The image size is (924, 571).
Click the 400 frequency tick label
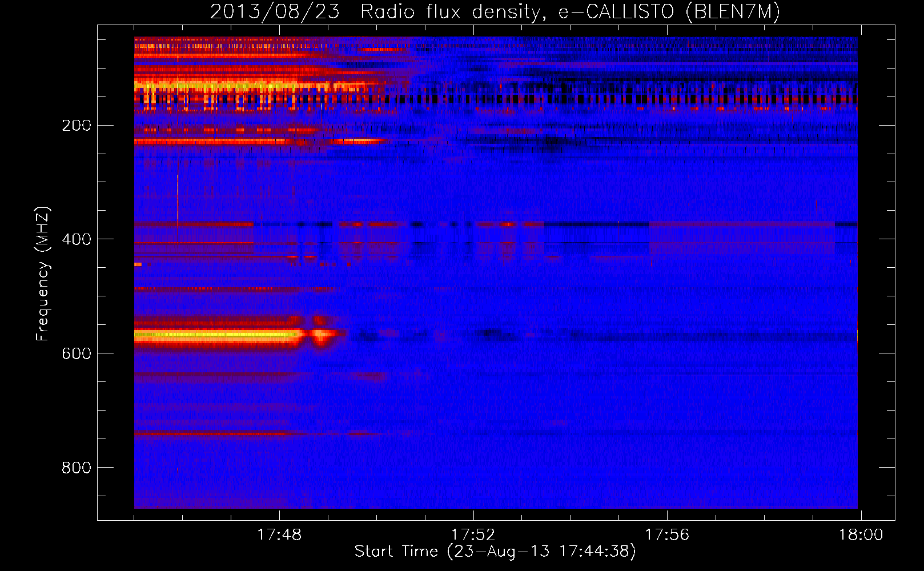pos(77,239)
